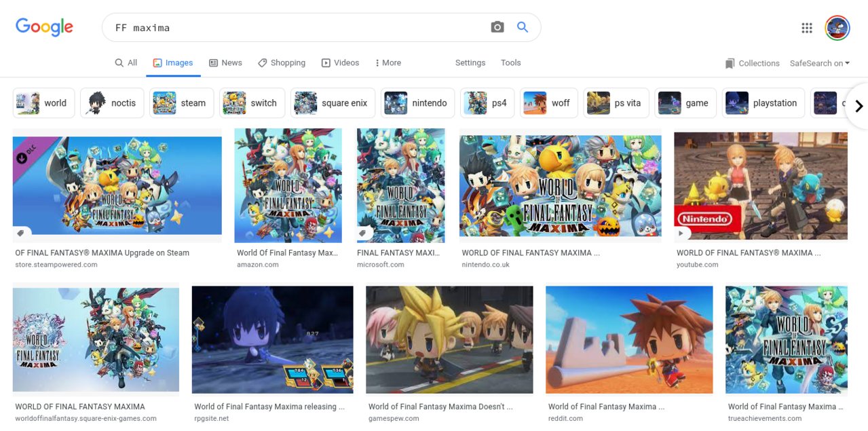
Task: Open the trueachievements.com cover image
Action: (787, 339)
